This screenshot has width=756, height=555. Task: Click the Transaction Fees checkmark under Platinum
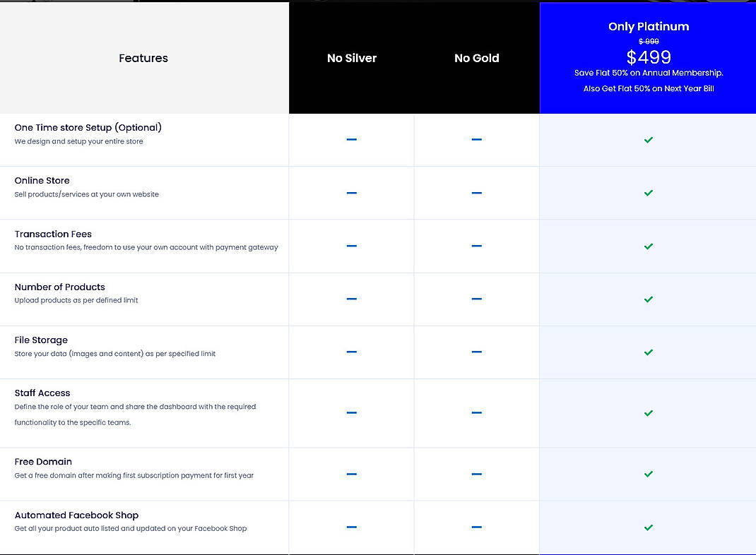[648, 246]
